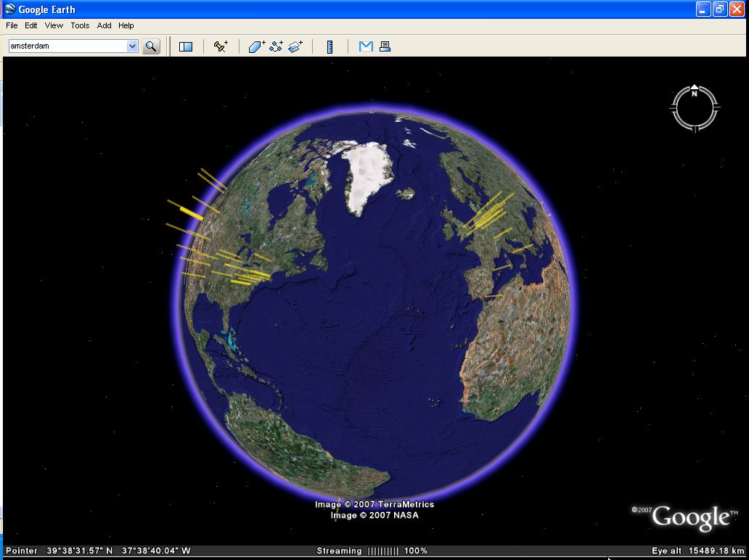Open the Help menu
Viewport: 749px width, 560px height.
pos(126,25)
